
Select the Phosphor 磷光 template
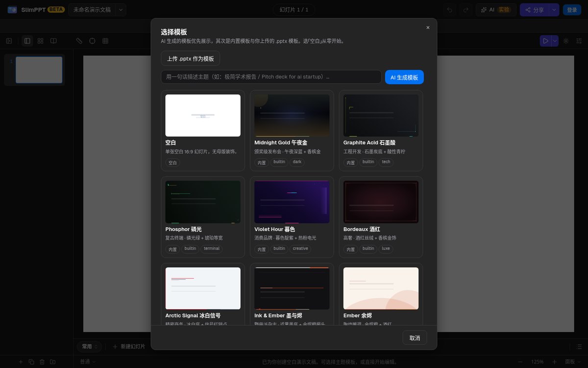(x=203, y=217)
